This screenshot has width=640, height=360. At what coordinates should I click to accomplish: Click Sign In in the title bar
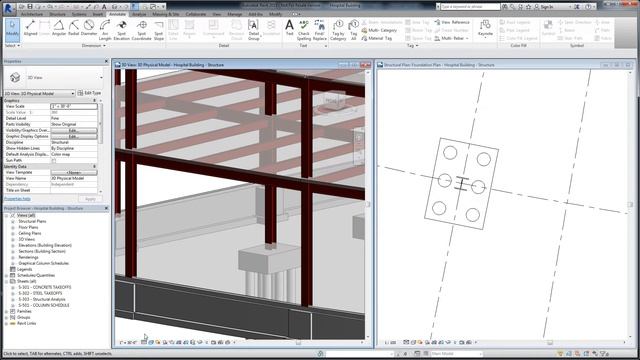[x=547, y=7]
